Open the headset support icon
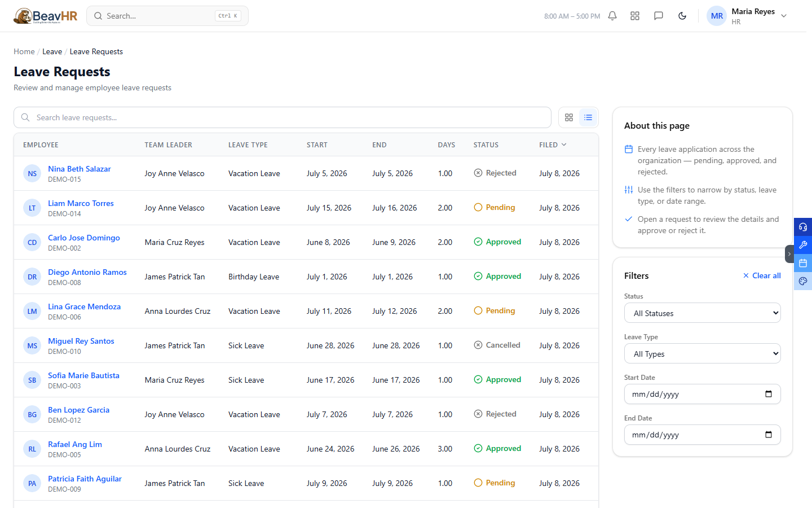 click(x=803, y=227)
